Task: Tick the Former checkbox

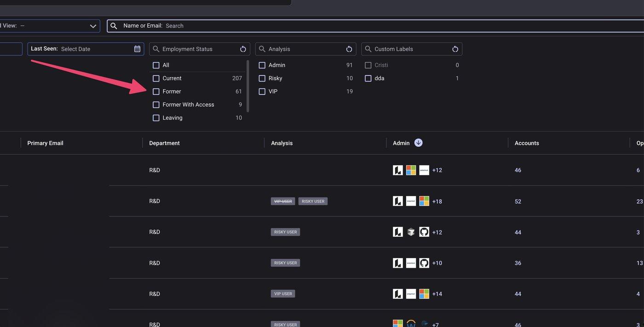Action: pyautogui.click(x=156, y=92)
